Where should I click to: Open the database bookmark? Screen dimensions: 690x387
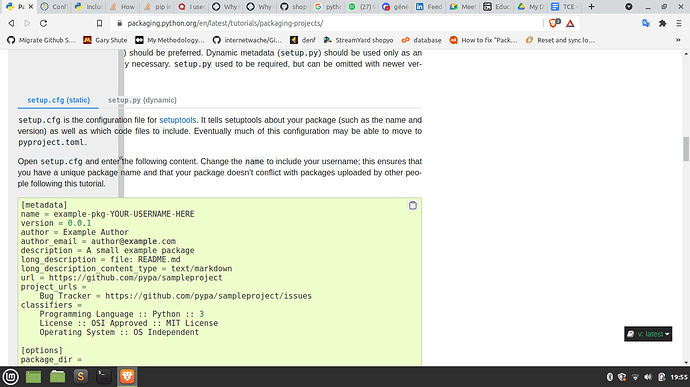421,40
